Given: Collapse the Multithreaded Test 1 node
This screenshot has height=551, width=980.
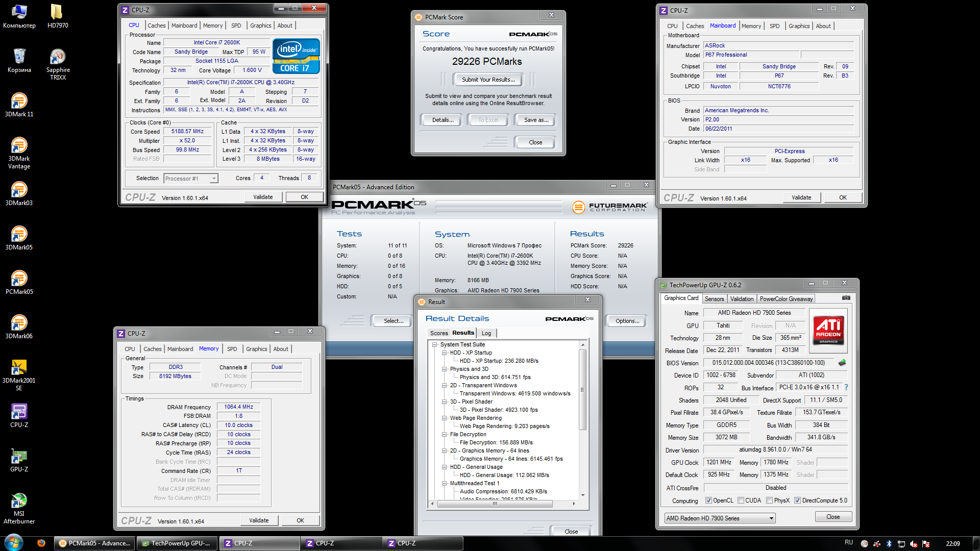Looking at the screenshot, I should [445, 484].
